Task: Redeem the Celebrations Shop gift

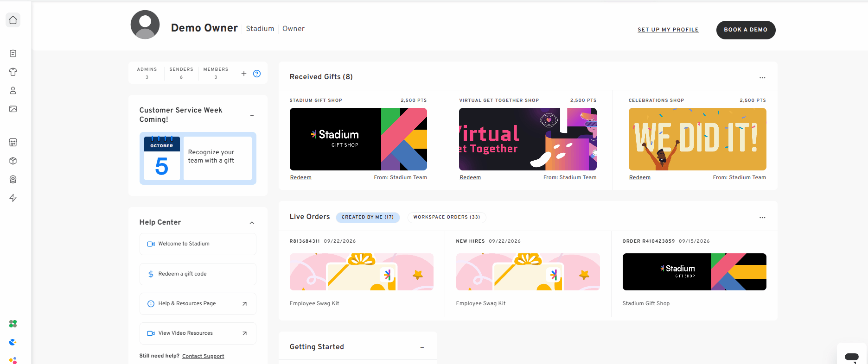Action: [640, 177]
